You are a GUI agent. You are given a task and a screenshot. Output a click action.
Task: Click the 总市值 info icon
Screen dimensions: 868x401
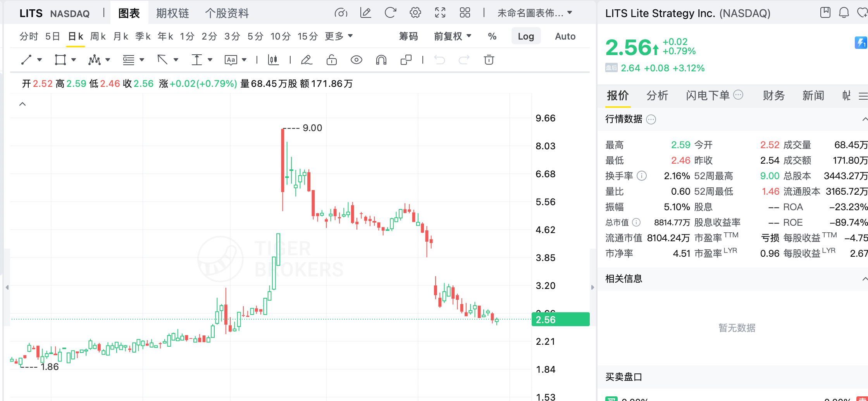tap(636, 222)
